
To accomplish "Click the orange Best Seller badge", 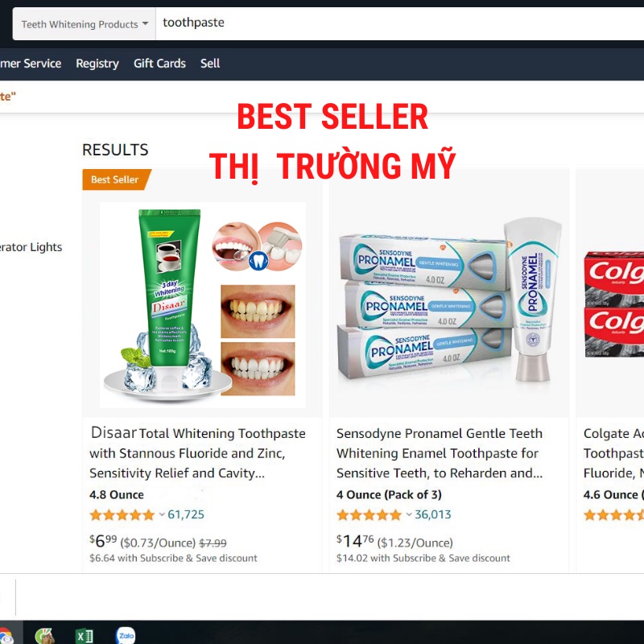I will [x=117, y=180].
